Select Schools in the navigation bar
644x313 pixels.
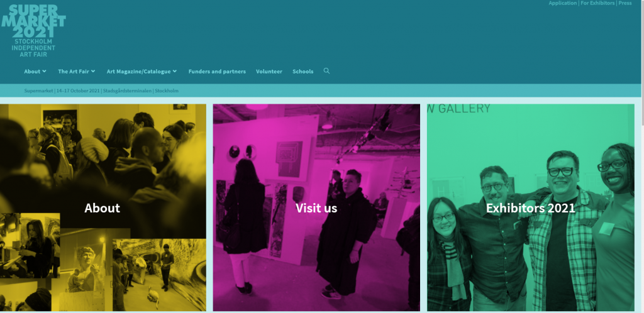click(x=303, y=72)
